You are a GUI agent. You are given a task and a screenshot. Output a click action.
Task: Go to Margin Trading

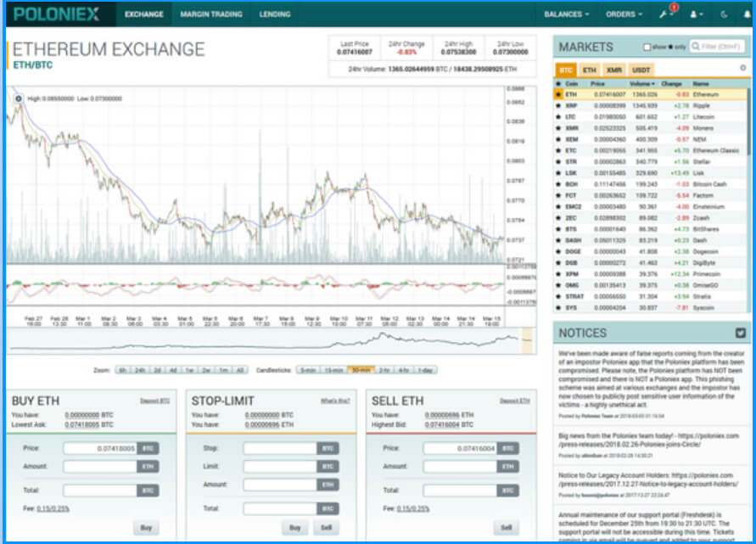tap(211, 14)
